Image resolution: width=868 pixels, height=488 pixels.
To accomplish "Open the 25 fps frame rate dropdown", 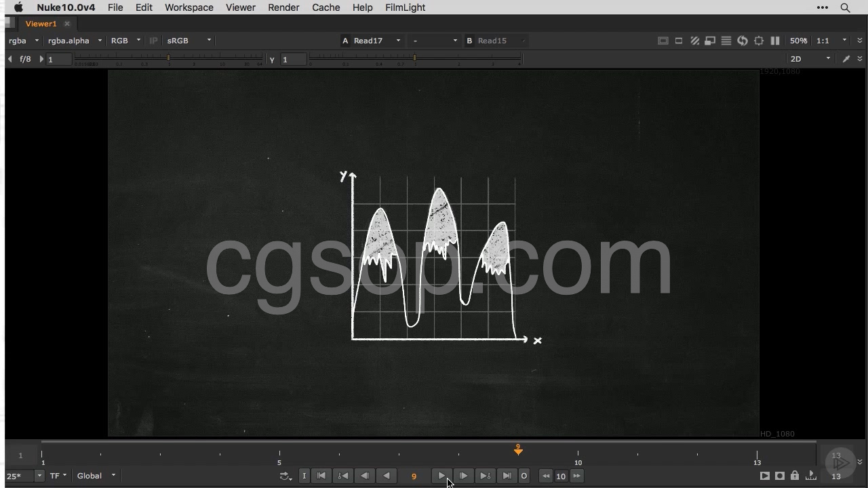I will (24, 476).
